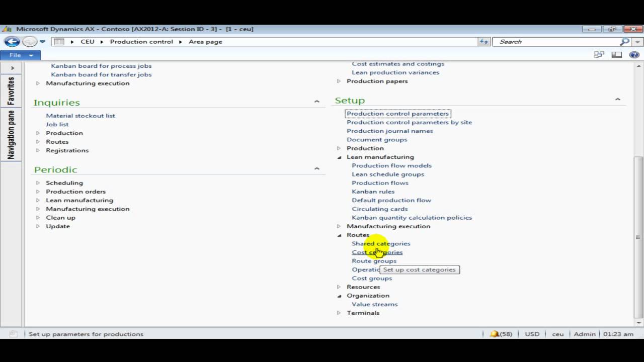The height and width of the screenshot is (362, 644).
Task: Click the notifications bell icon in status bar
Action: click(495, 334)
